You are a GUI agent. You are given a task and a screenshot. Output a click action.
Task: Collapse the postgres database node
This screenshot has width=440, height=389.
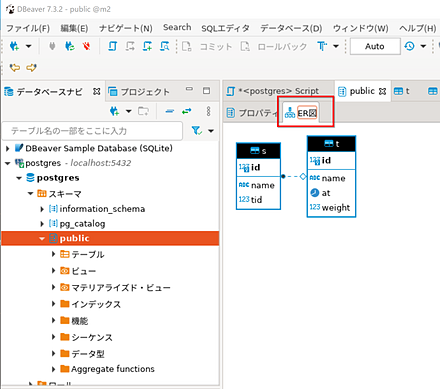tap(19, 178)
